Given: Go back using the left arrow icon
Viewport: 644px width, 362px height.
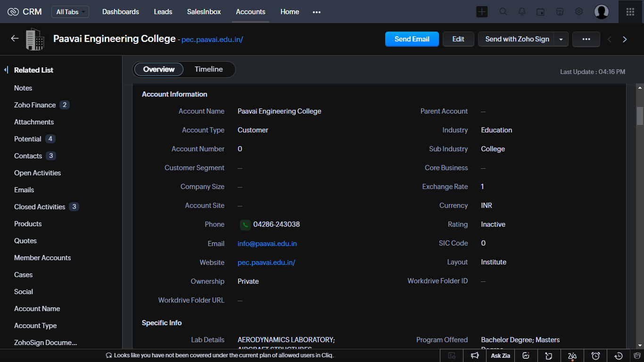Looking at the screenshot, I should point(15,39).
